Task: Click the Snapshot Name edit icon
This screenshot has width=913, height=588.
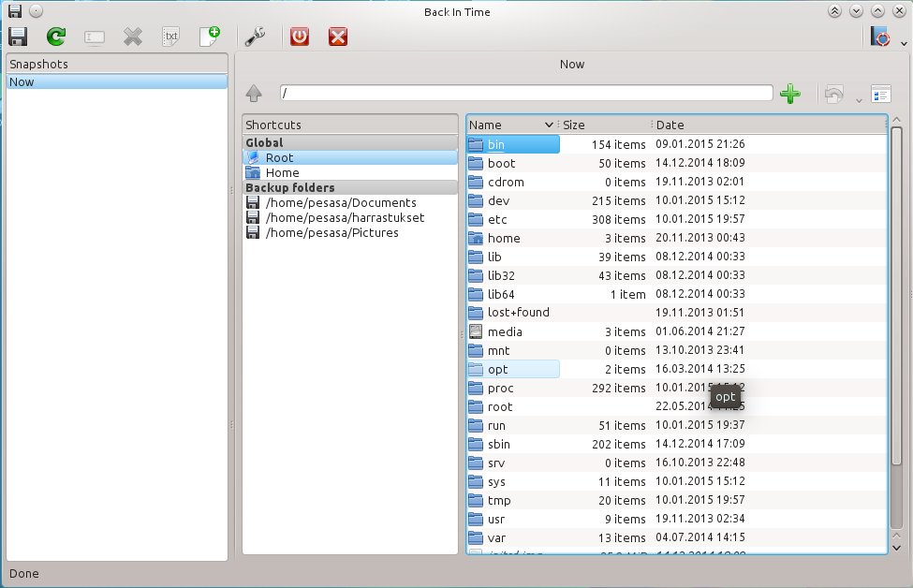Action: point(95,37)
